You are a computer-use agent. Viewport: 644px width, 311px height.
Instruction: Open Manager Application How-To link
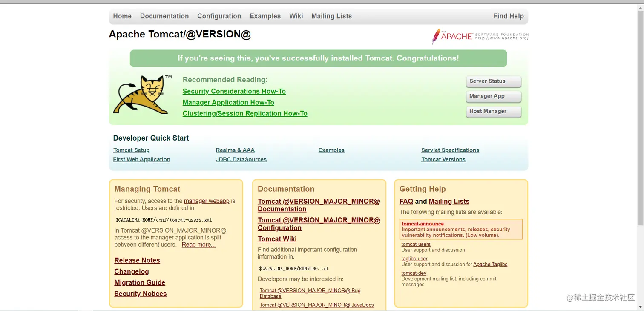[x=228, y=102]
